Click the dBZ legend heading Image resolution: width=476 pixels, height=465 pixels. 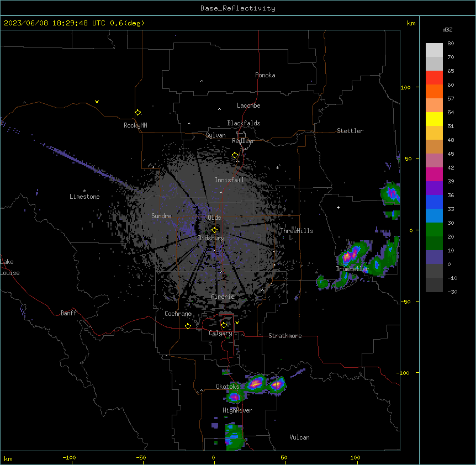447,29
